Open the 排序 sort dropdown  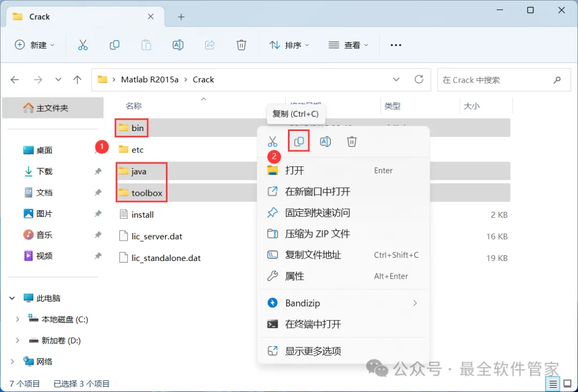coord(290,45)
